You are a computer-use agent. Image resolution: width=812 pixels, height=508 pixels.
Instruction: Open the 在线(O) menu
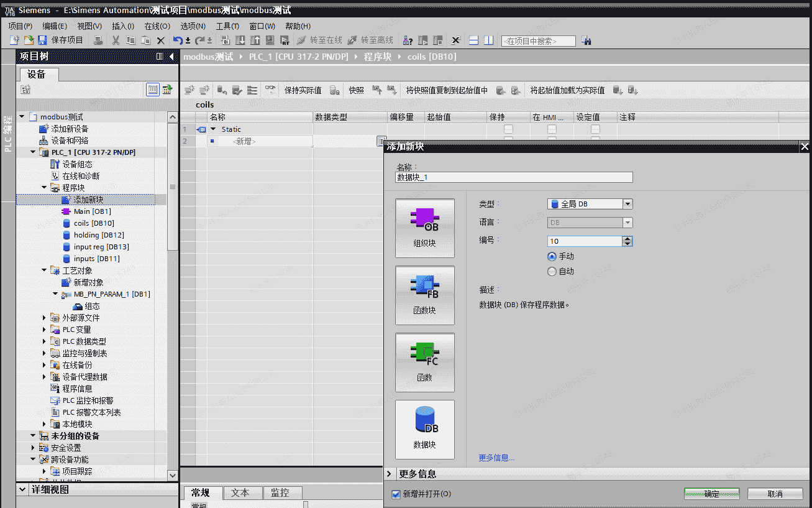(x=157, y=26)
